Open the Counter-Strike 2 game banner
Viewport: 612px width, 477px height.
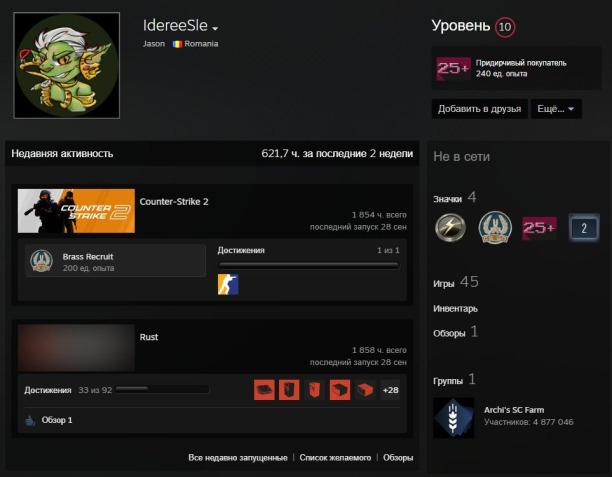(77, 210)
